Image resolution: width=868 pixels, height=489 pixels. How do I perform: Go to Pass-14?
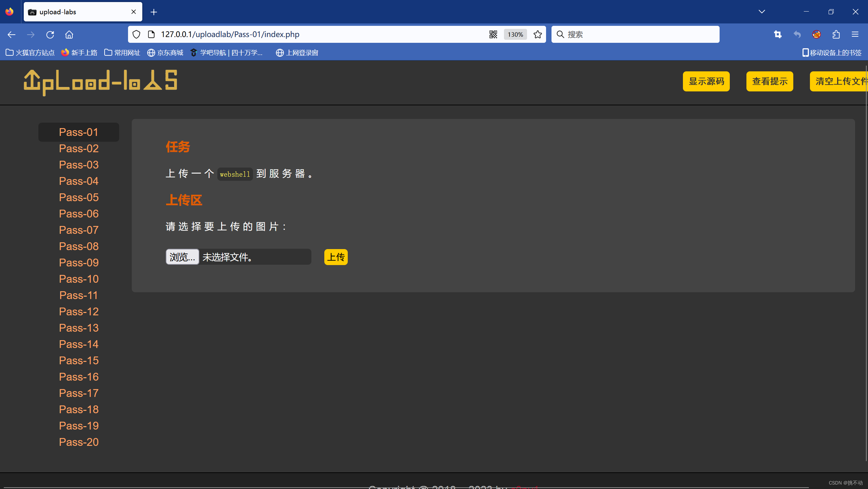point(79,344)
